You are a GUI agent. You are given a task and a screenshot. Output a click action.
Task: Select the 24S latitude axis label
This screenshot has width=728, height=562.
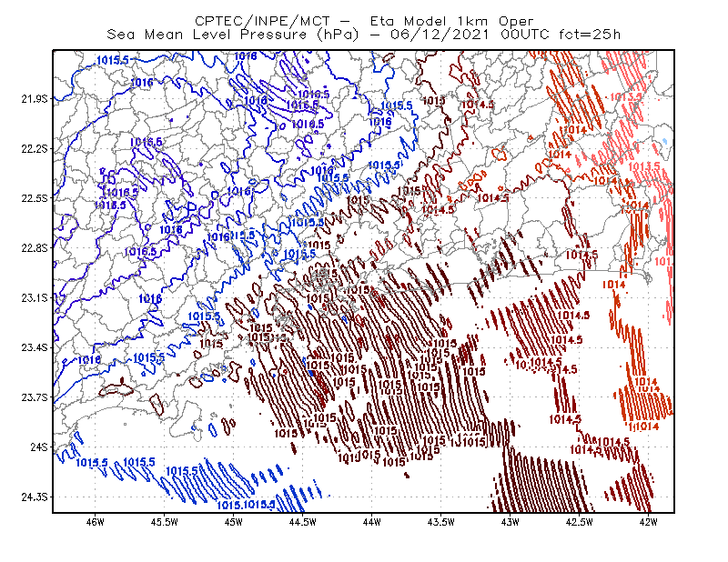[x=39, y=447]
